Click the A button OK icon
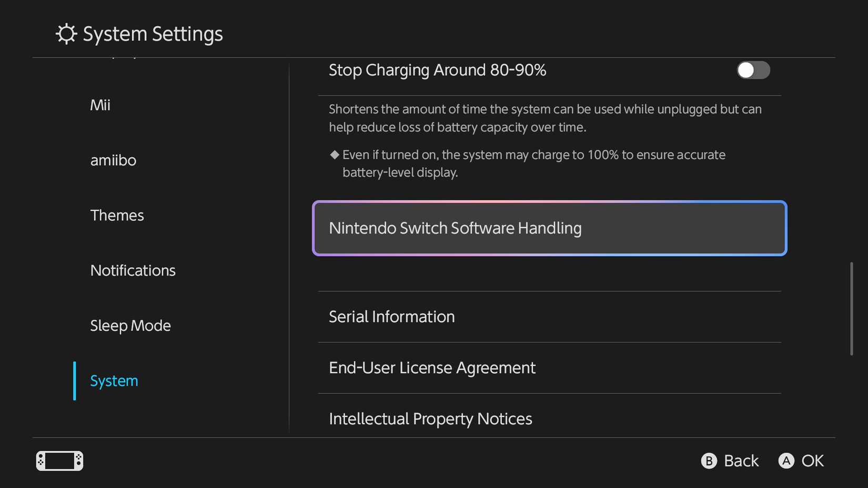This screenshot has height=488, width=868. pos(786,461)
